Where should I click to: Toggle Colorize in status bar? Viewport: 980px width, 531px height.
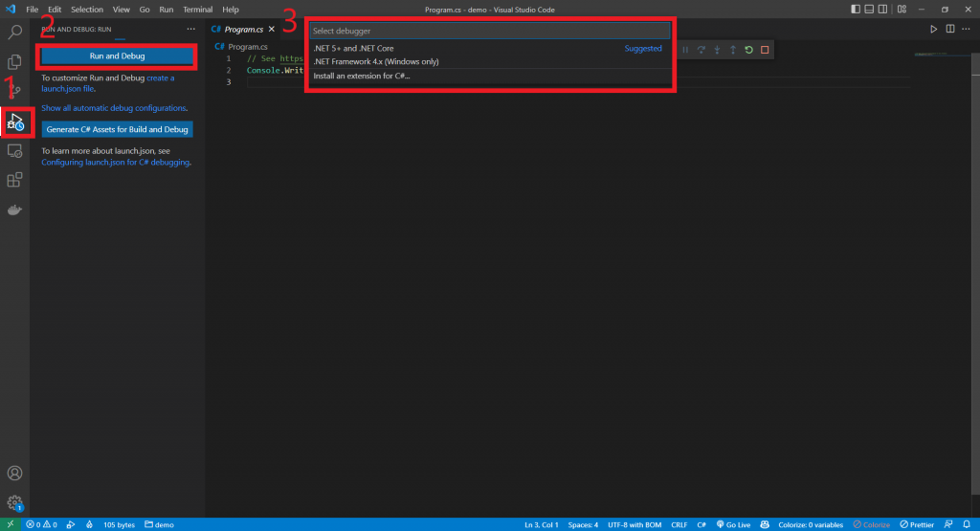[x=871, y=524]
